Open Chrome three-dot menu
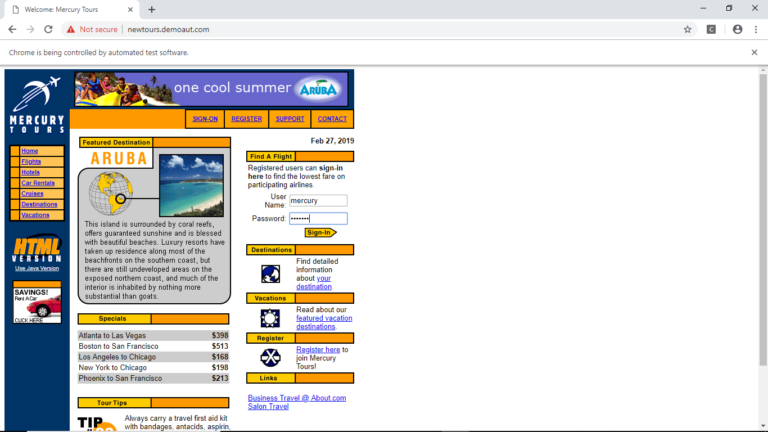 (x=755, y=29)
